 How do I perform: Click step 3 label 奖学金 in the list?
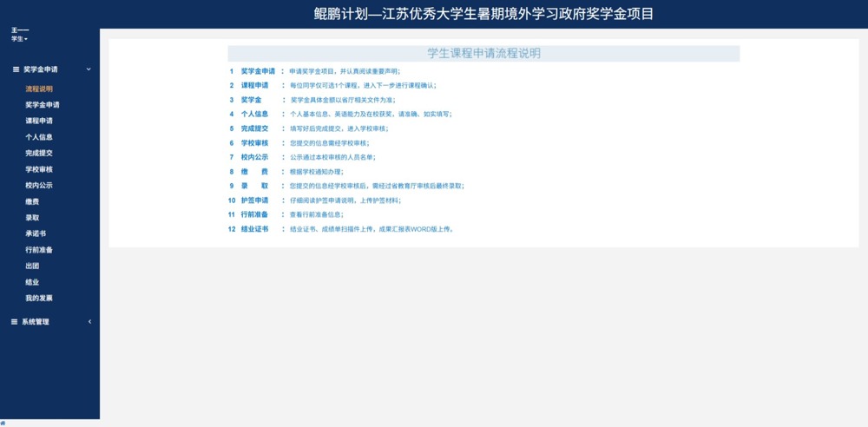click(x=252, y=100)
